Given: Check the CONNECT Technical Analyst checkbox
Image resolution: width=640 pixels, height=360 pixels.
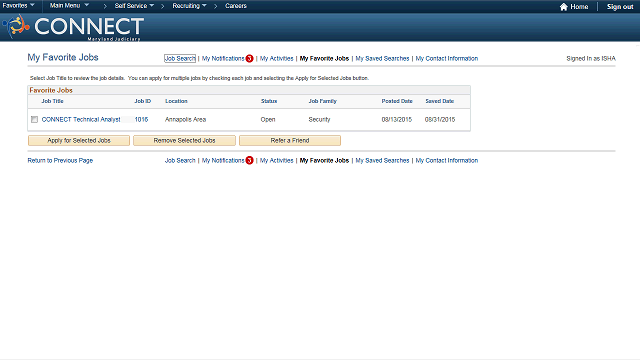Looking at the screenshot, I should click(34, 120).
